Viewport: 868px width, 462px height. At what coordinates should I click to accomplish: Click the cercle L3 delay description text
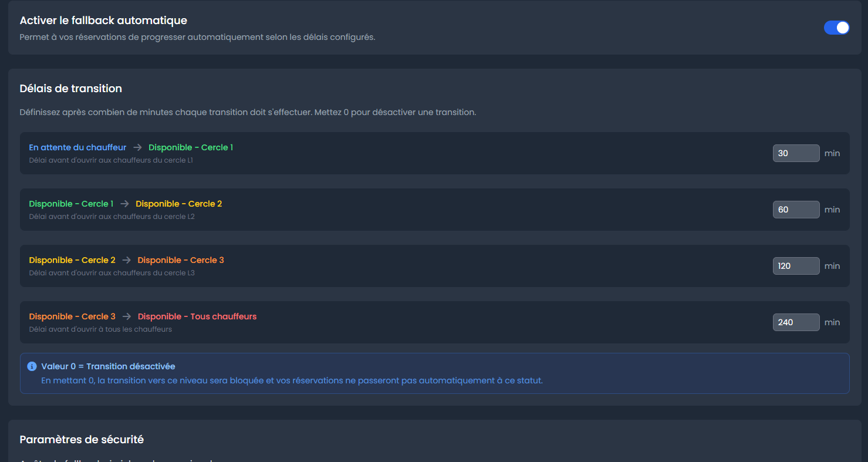point(112,273)
